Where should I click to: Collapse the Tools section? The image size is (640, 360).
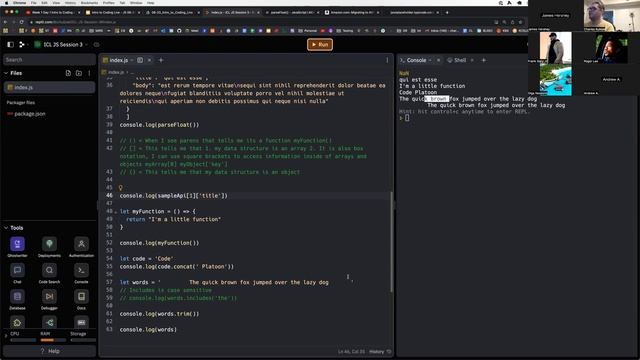6,228
